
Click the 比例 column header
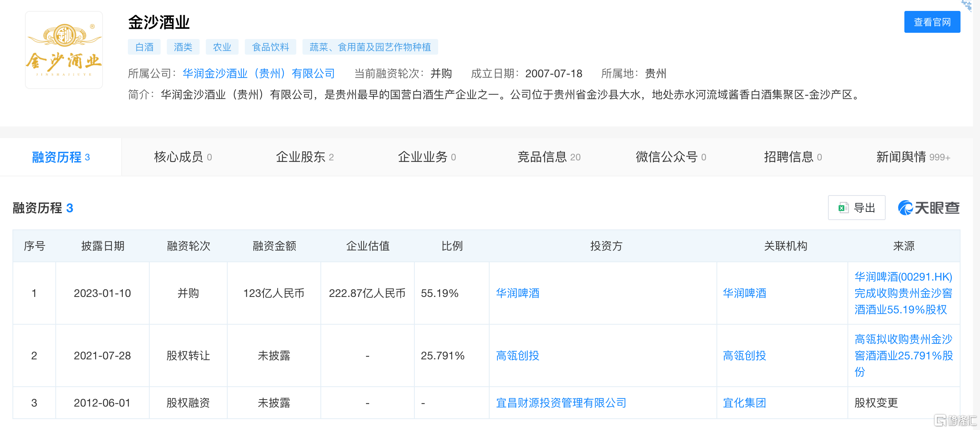pyautogui.click(x=452, y=246)
